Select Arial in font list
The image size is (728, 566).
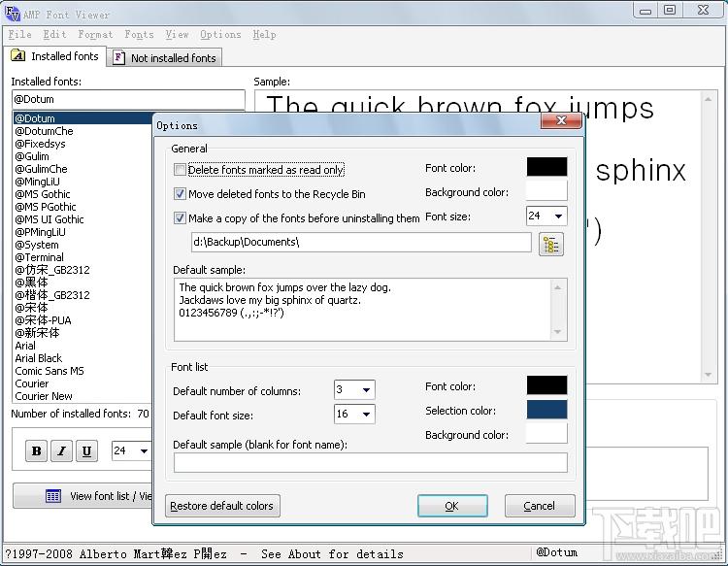click(25, 346)
